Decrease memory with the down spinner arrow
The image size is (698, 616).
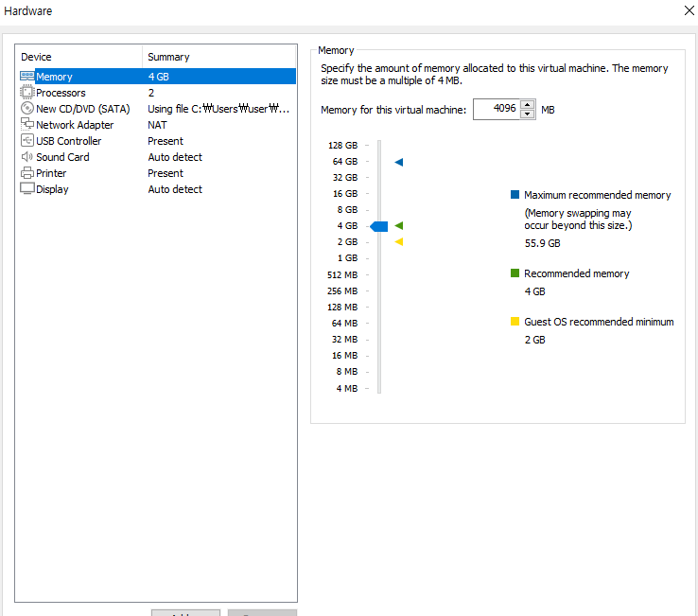pyautogui.click(x=528, y=114)
